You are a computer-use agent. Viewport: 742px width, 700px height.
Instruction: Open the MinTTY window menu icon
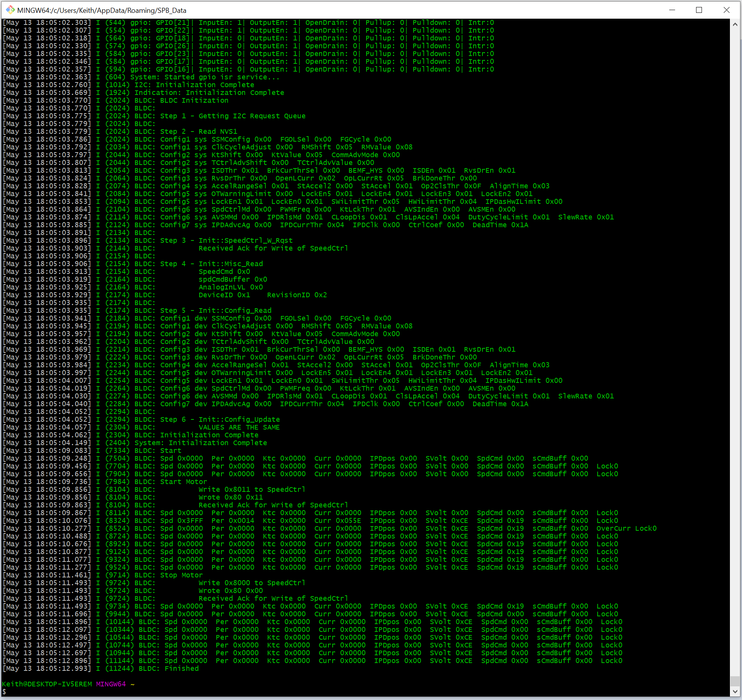click(x=10, y=10)
